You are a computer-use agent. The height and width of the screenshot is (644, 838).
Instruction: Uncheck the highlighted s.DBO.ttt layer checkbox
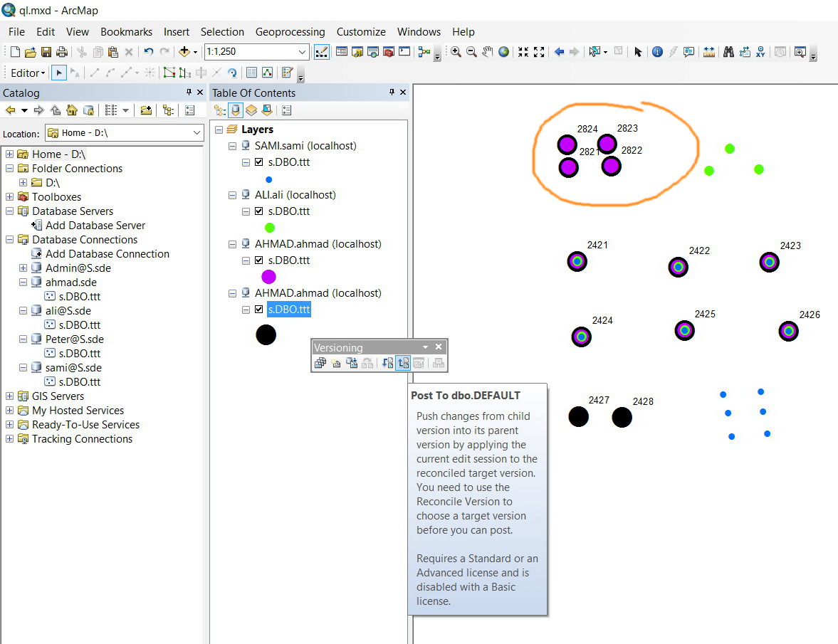[x=259, y=309]
